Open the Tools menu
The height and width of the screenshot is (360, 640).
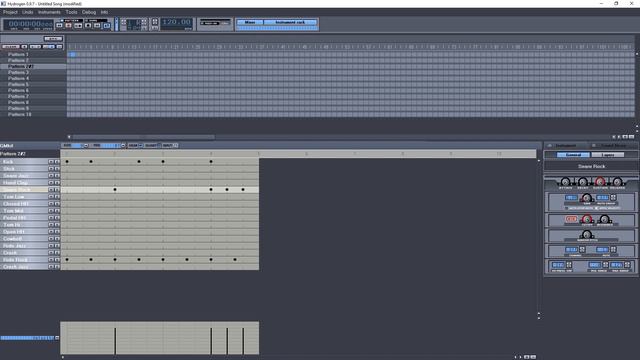71,12
